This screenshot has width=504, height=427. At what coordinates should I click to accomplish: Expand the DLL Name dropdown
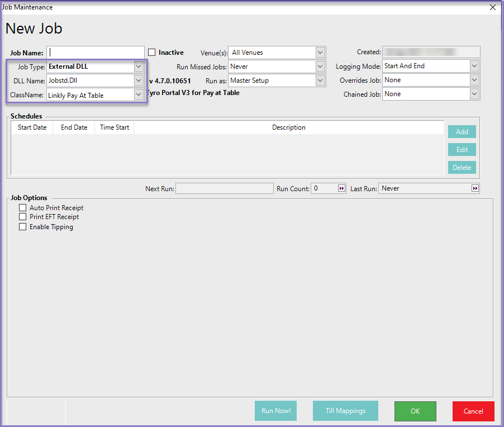click(x=139, y=80)
